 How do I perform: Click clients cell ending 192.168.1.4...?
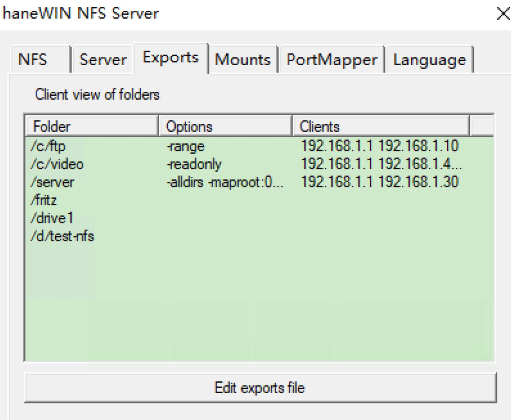[x=381, y=164]
